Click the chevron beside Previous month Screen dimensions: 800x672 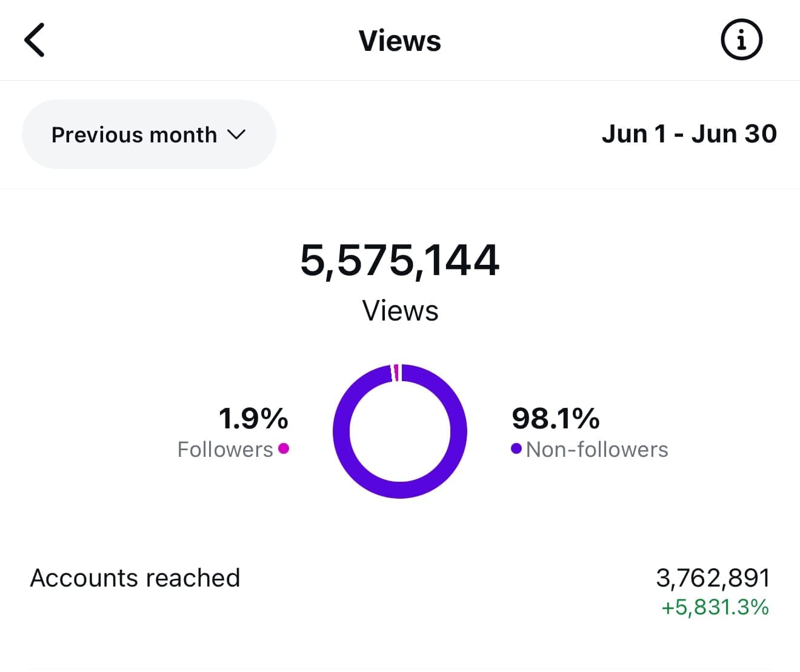click(x=236, y=135)
